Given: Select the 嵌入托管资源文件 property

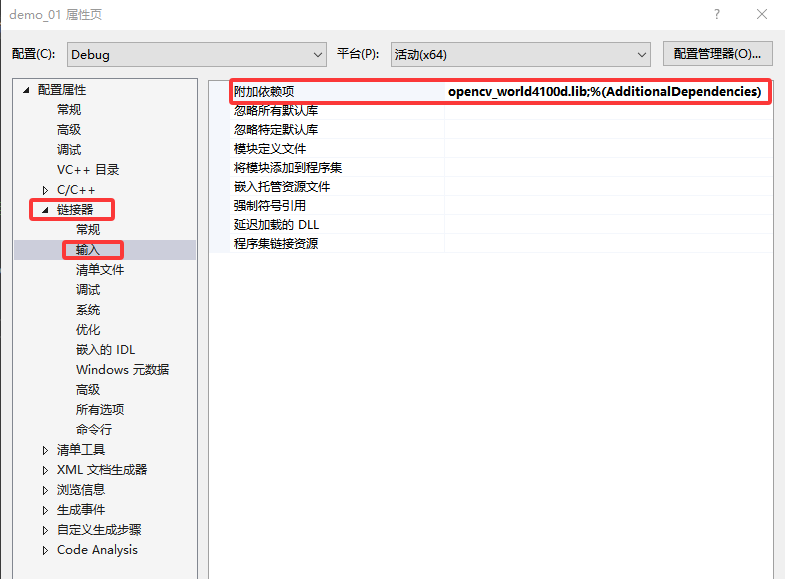Looking at the screenshot, I should coord(282,187).
